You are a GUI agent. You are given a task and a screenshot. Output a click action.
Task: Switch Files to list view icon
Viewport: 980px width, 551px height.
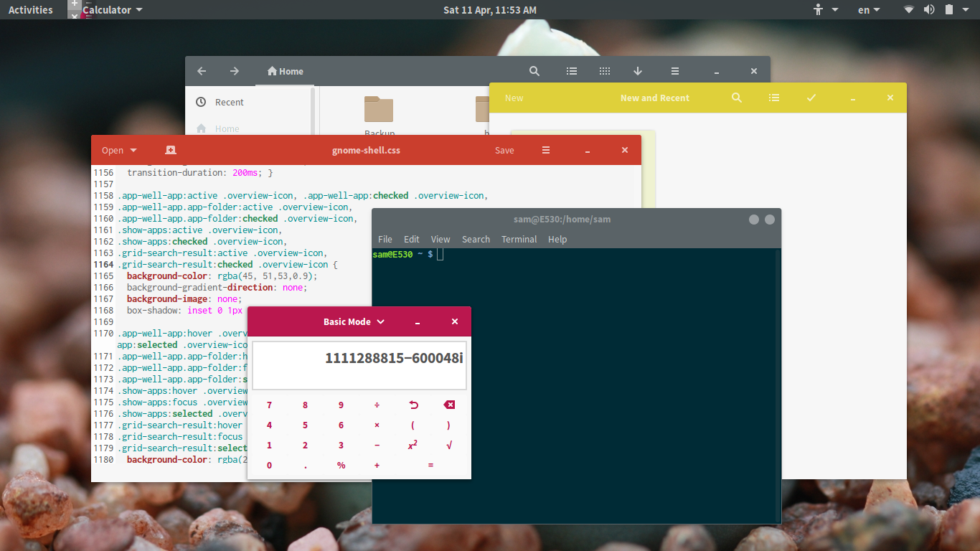(572, 71)
